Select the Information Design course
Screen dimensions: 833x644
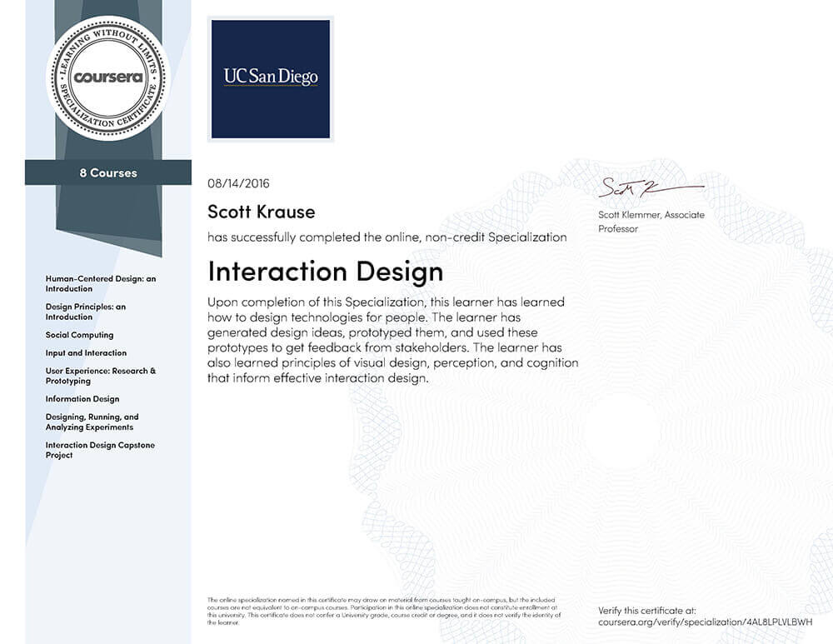pos(82,399)
